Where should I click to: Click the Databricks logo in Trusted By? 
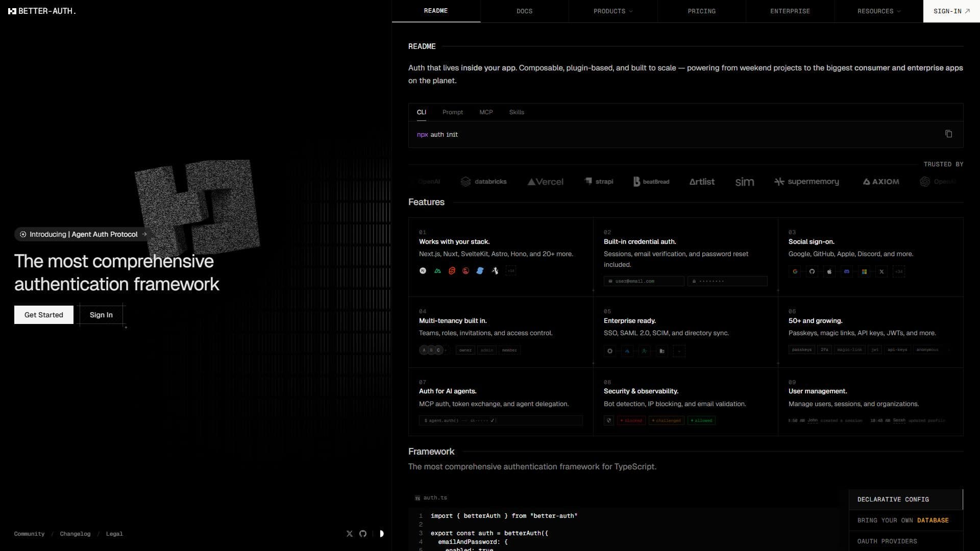483,182
